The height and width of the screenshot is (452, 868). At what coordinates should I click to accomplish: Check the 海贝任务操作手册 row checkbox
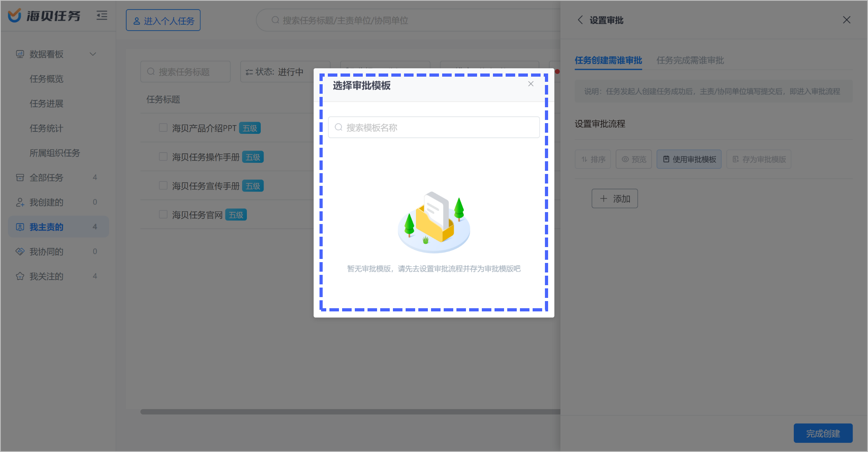(163, 156)
